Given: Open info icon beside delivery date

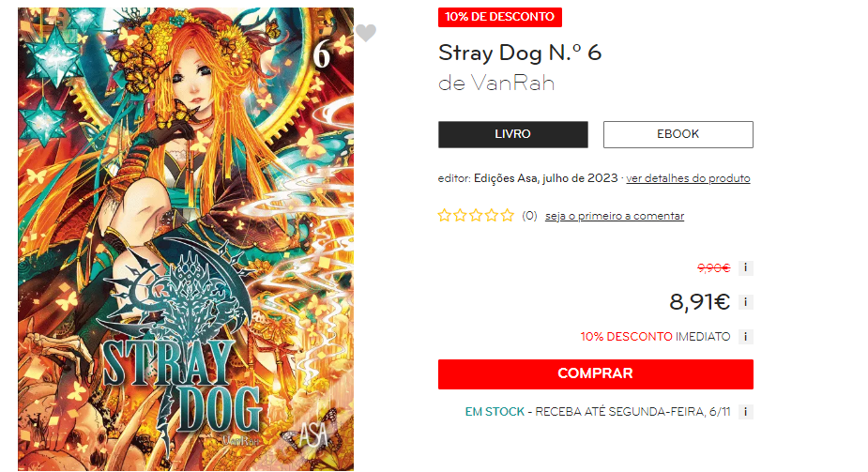Looking at the screenshot, I should tap(746, 412).
